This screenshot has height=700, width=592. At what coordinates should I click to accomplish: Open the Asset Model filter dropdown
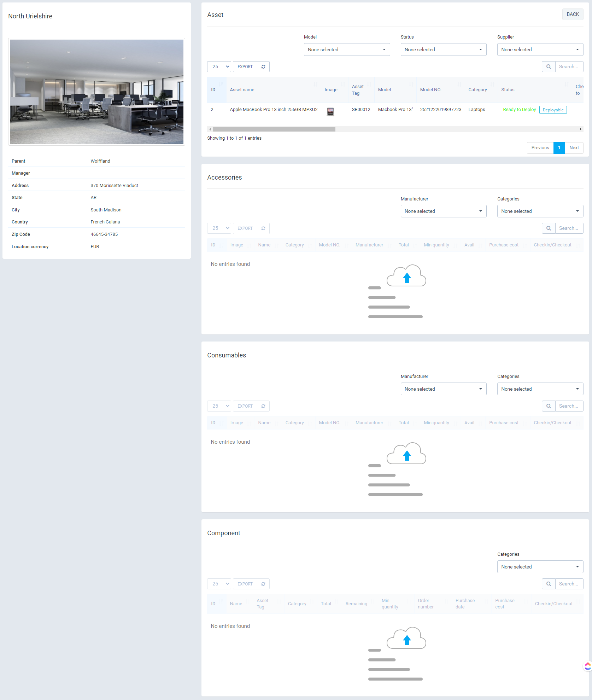point(347,49)
